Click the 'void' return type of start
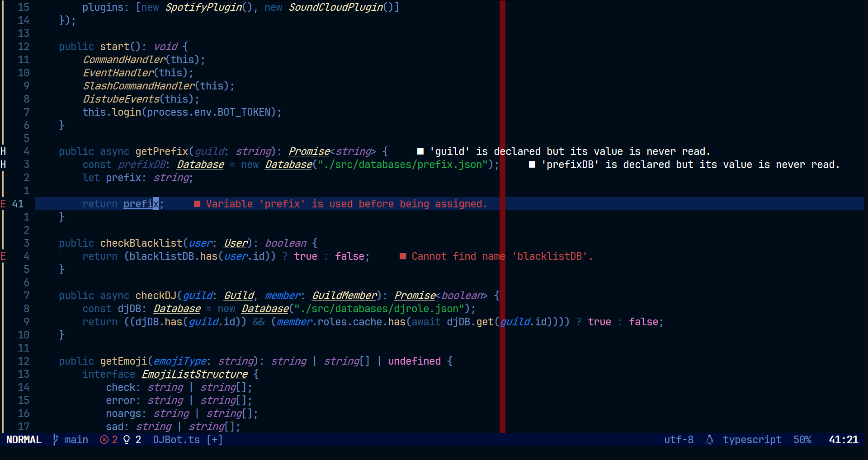Viewport: 868px width, 460px height. pyautogui.click(x=165, y=47)
